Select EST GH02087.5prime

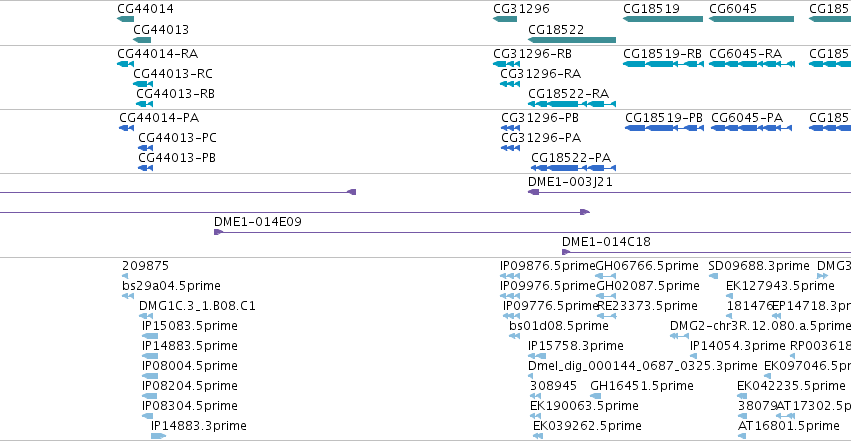[x=606, y=296]
